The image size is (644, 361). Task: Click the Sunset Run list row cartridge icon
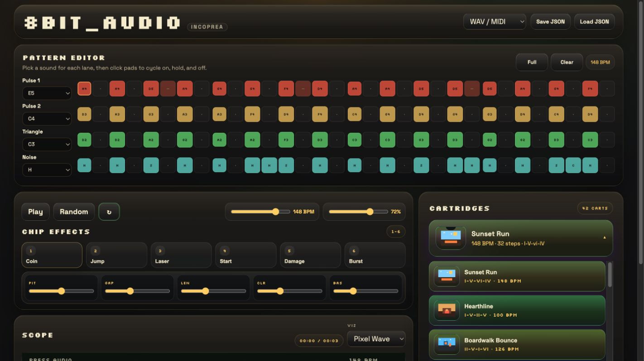point(447,276)
